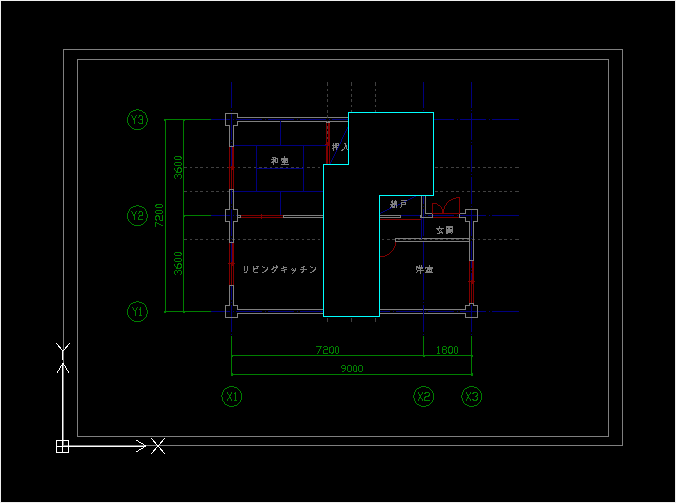This screenshot has height=503, width=676.
Task: Click the Y axis label of the UCS icon
Action: pos(63,350)
